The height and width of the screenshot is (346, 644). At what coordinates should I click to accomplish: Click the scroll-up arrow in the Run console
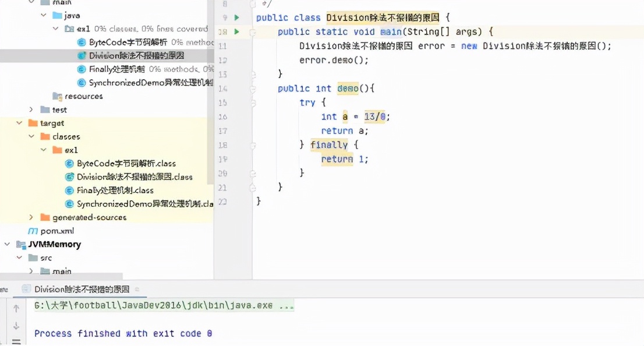point(16,308)
